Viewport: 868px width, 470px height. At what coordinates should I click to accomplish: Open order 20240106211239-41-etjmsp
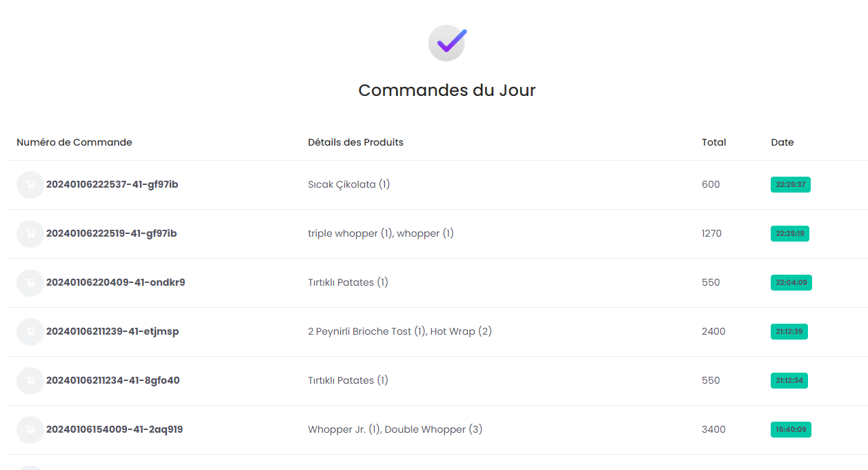click(112, 331)
